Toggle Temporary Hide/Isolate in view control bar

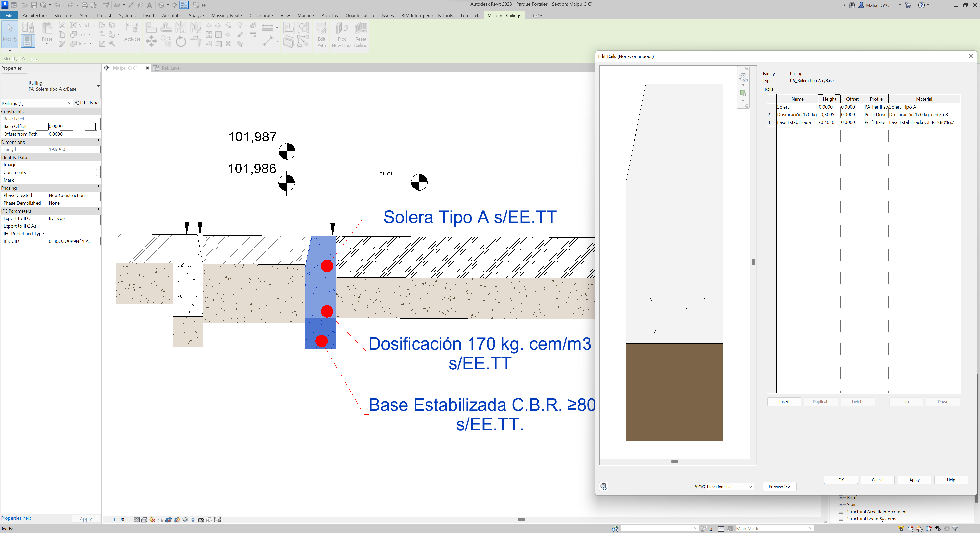click(x=185, y=519)
